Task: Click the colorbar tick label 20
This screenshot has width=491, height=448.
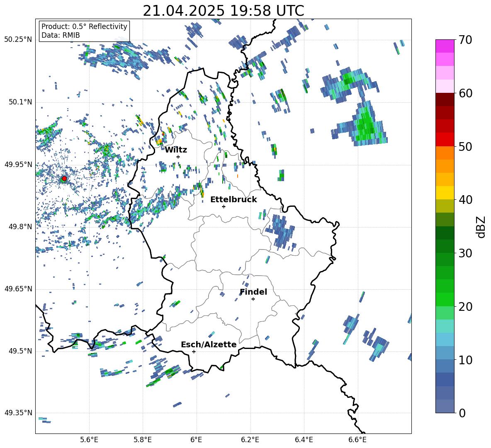Action: tap(465, 306)
